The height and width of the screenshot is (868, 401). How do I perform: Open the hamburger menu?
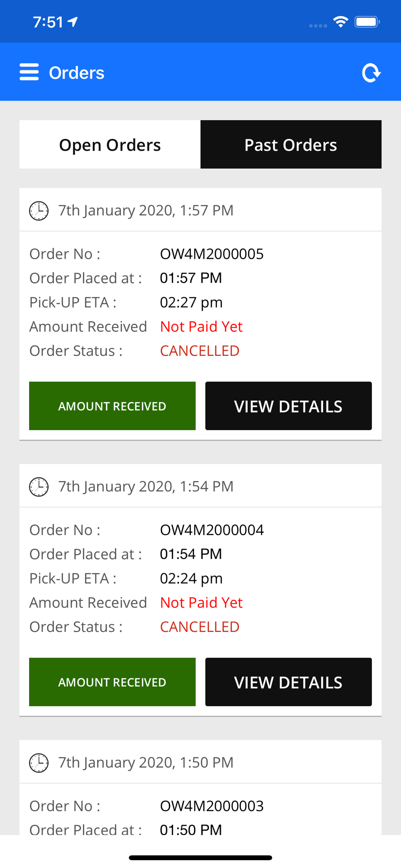[x=29, y=72]
